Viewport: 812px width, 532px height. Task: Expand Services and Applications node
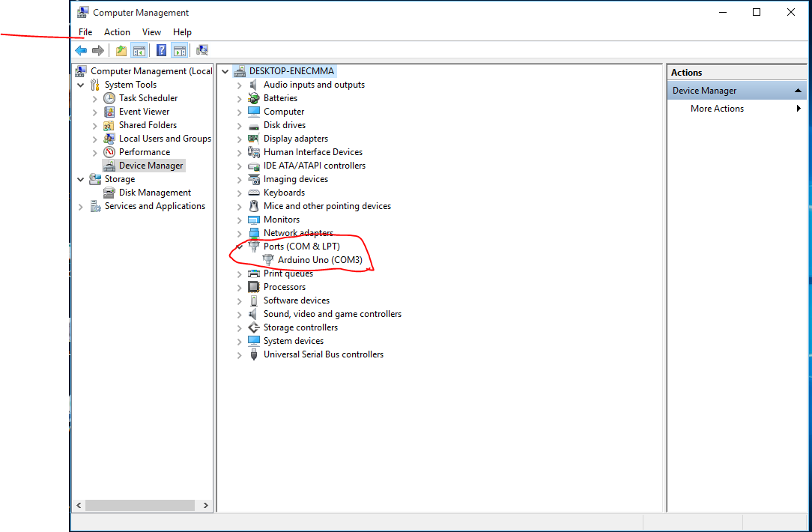point(81,206)
